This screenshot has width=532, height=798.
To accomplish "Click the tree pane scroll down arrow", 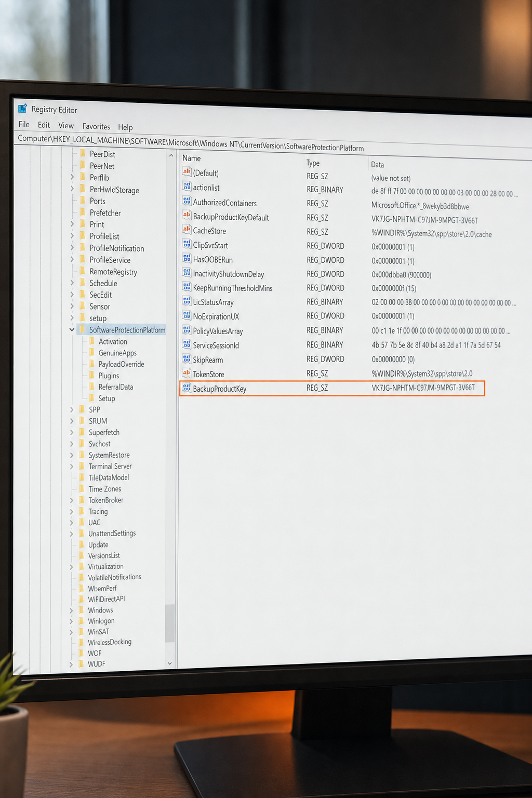I will click(169, 663).
